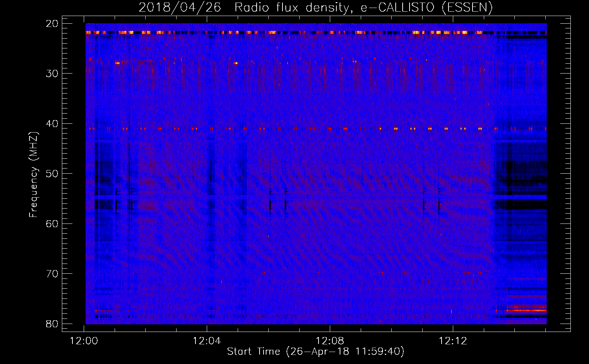Click the 20 frequency tick label

(x=52, y=24)
